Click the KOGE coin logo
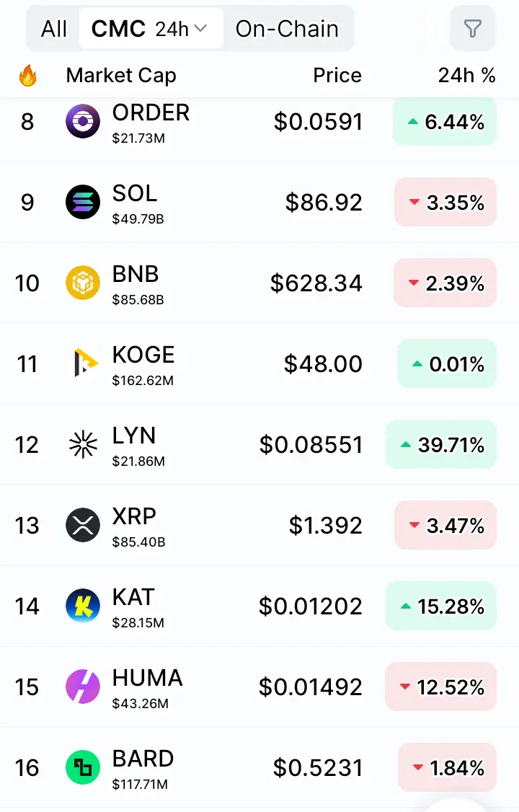This screenshot has width=519, height=812. (82, 363)
